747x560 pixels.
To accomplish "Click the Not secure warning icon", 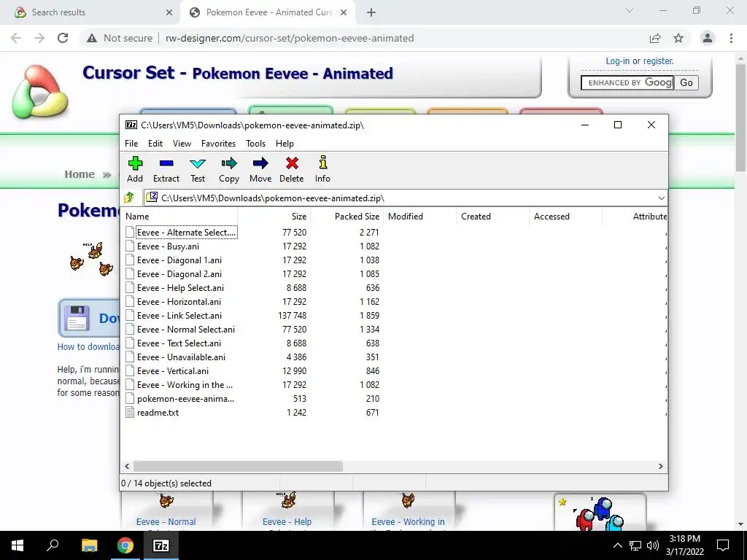I will 92,38.
